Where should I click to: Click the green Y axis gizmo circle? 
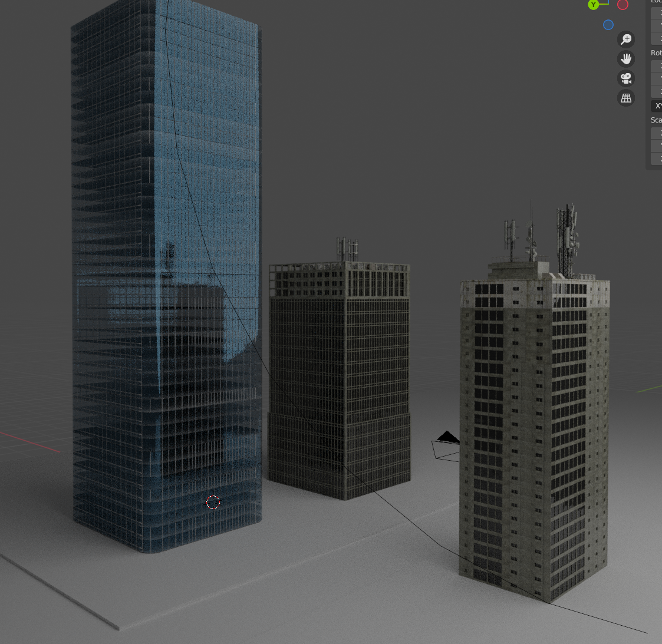tap(593, 5)
